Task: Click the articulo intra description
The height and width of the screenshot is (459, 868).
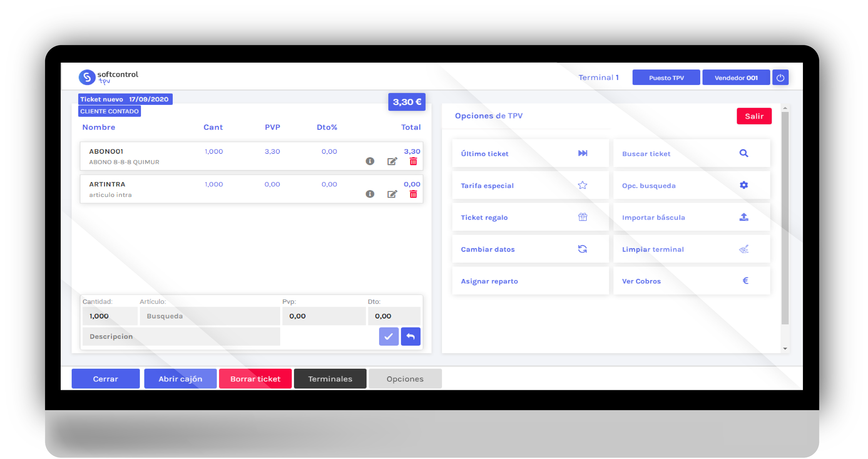Action: click(110, 195)
